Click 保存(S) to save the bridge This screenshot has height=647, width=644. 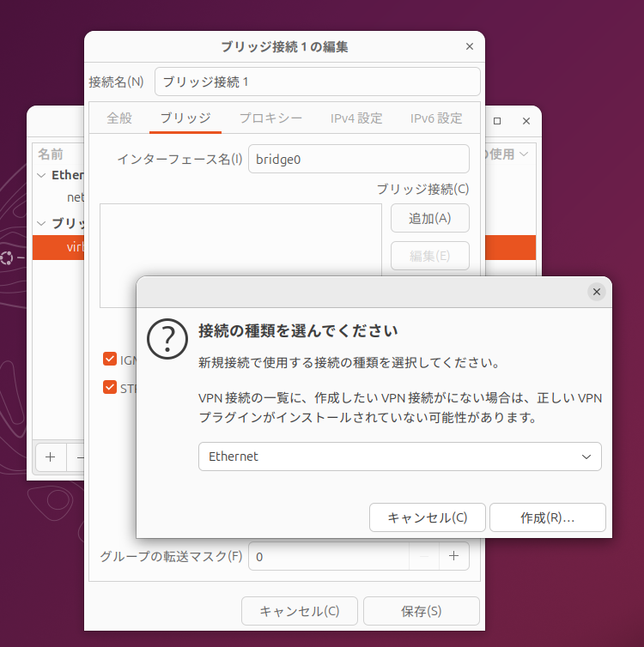421,612
